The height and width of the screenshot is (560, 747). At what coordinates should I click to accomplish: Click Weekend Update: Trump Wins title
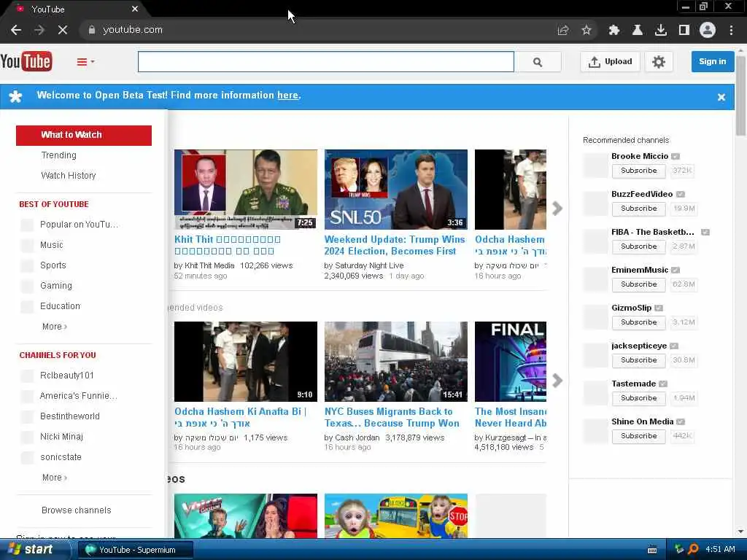pos(395,245)
